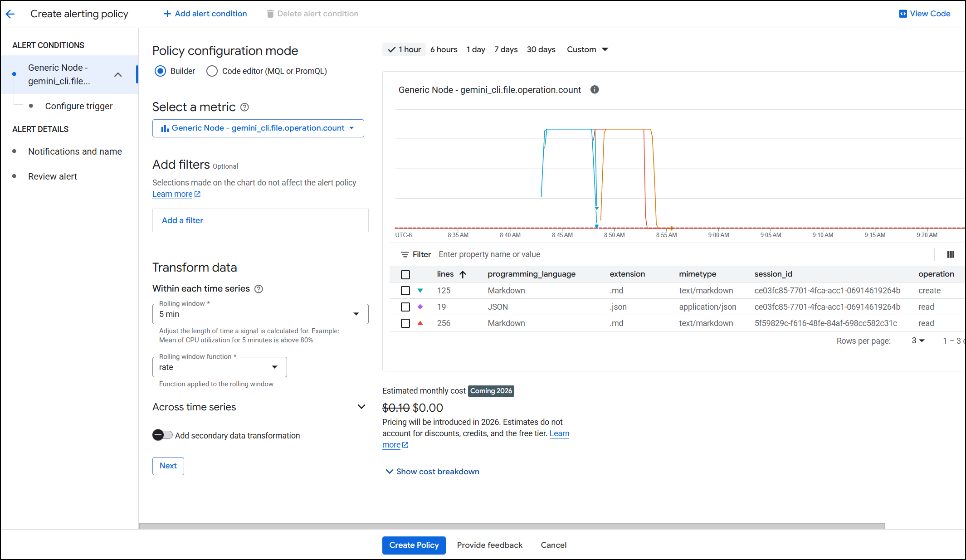Switch the time range to 6 hours
The width and height of the screenshot is (966, 560).
pos(444,49)
